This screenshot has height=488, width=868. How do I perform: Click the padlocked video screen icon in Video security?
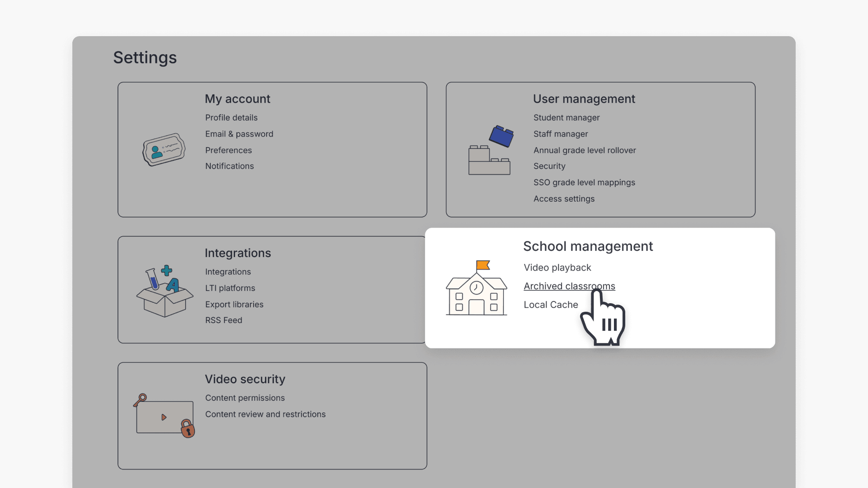(164, 416)
